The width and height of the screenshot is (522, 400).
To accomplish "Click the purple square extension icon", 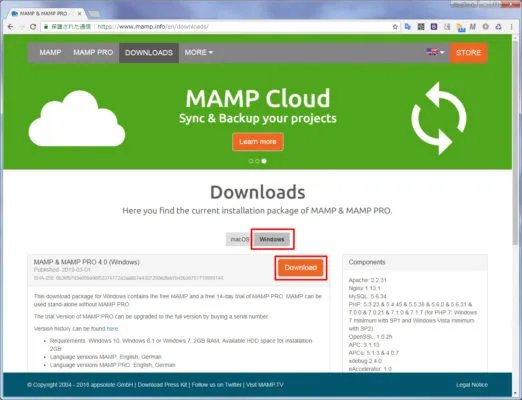I will click(434, 27).
